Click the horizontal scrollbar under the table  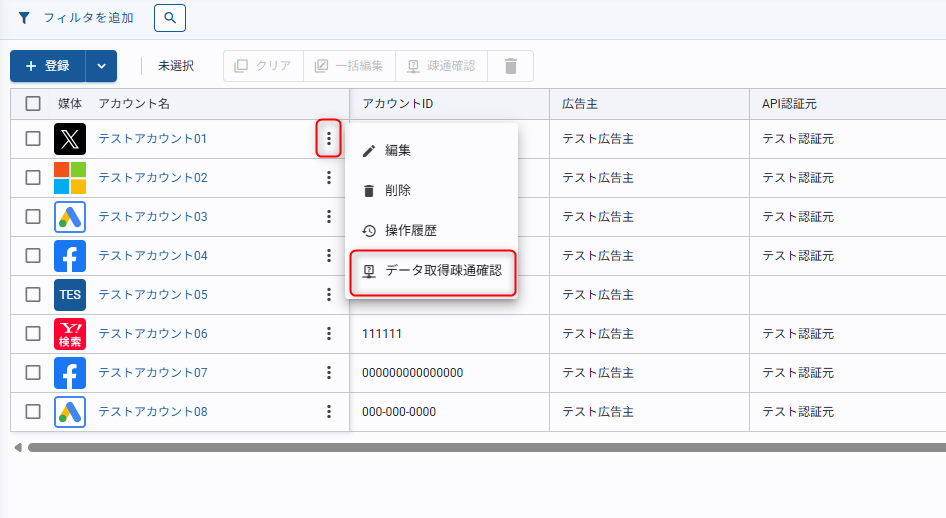point(480,447)
